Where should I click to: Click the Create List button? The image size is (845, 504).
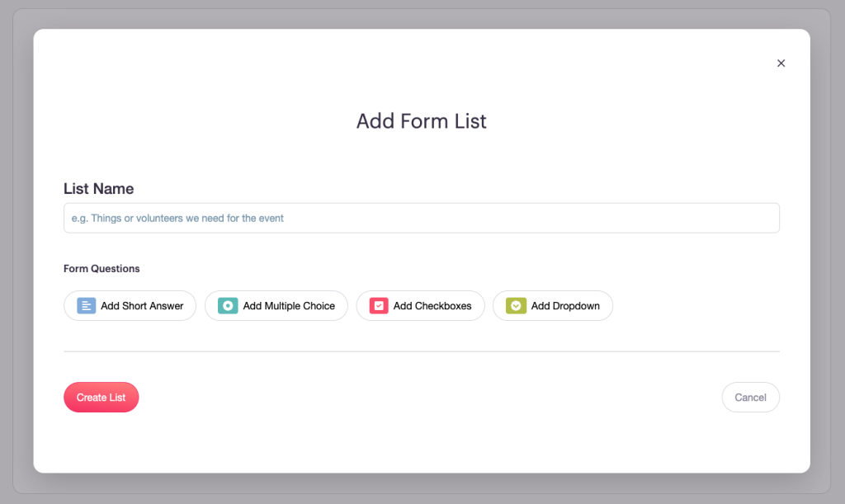point(101,397)
